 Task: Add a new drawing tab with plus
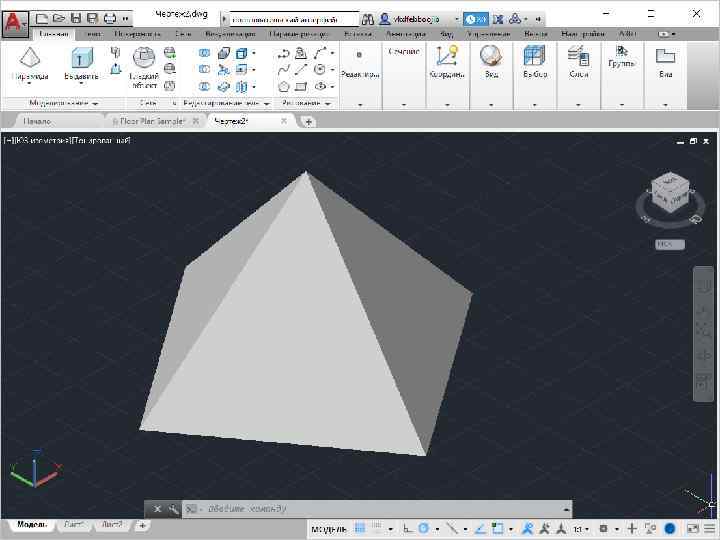click(x=309, y=122)
